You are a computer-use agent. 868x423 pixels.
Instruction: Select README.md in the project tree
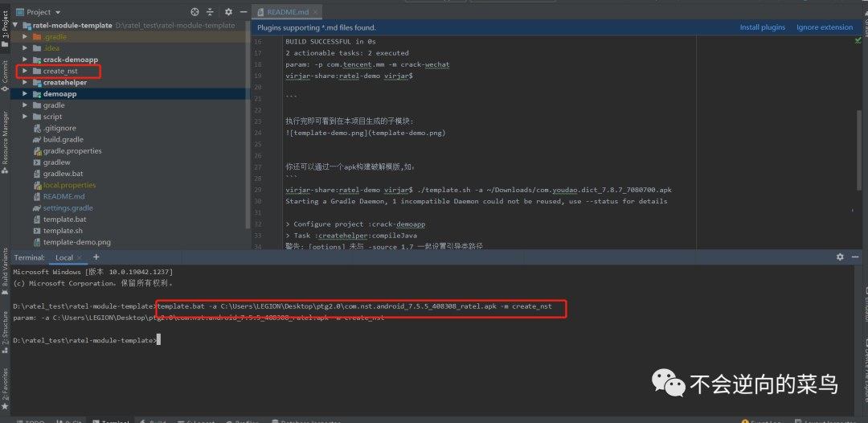[x=64, y=196]
